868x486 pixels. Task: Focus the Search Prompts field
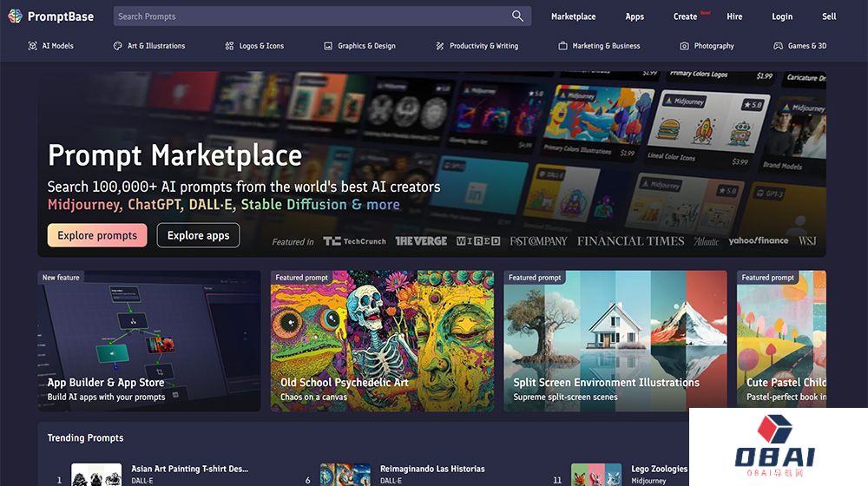tap(322, 16)
